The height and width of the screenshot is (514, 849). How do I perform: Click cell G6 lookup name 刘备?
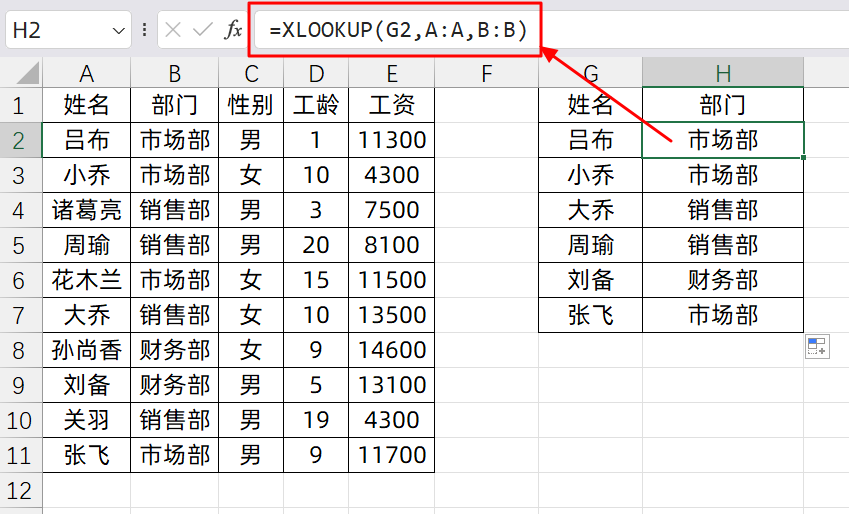(x=590, y=280)
